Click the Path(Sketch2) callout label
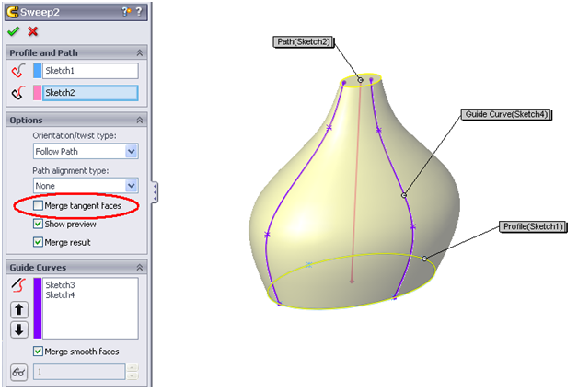The height and width of the screenshot is (392, 578). coord(304,42)
